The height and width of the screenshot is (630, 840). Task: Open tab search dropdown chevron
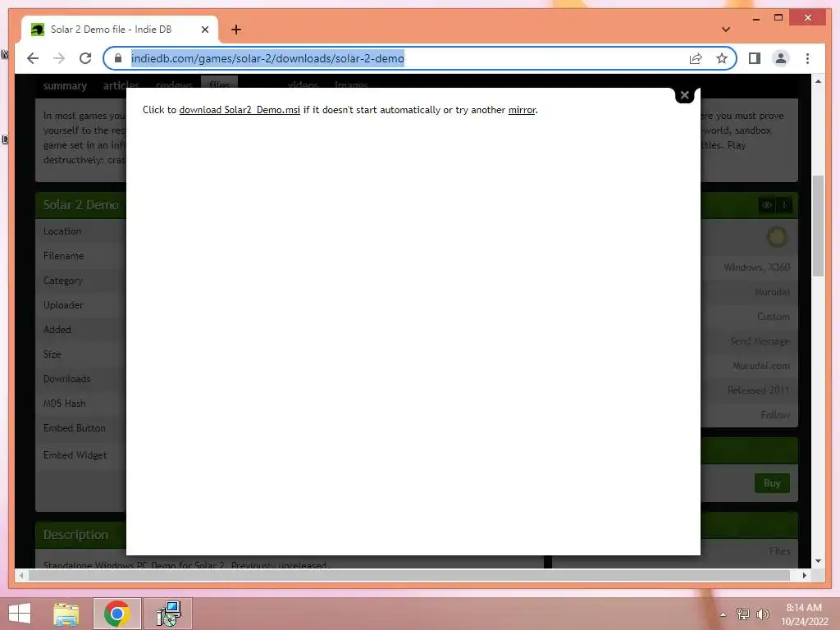[x=725, y=30]
